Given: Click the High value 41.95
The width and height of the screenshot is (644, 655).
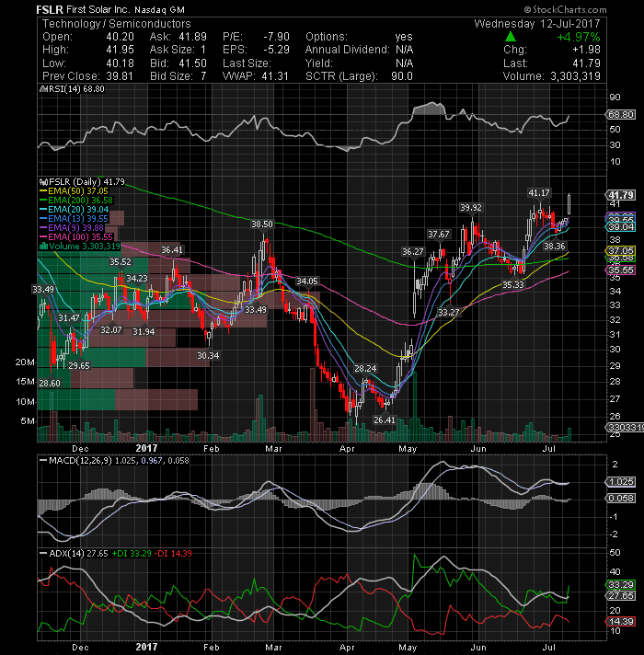Looking at the screenshot, I should [120, 50].
